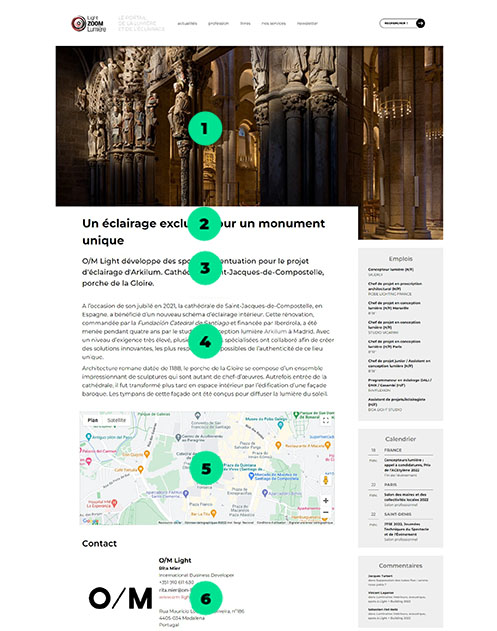497x631 pixels.
Task: Switch the map to Satellite view
Action: pos(117,420)
